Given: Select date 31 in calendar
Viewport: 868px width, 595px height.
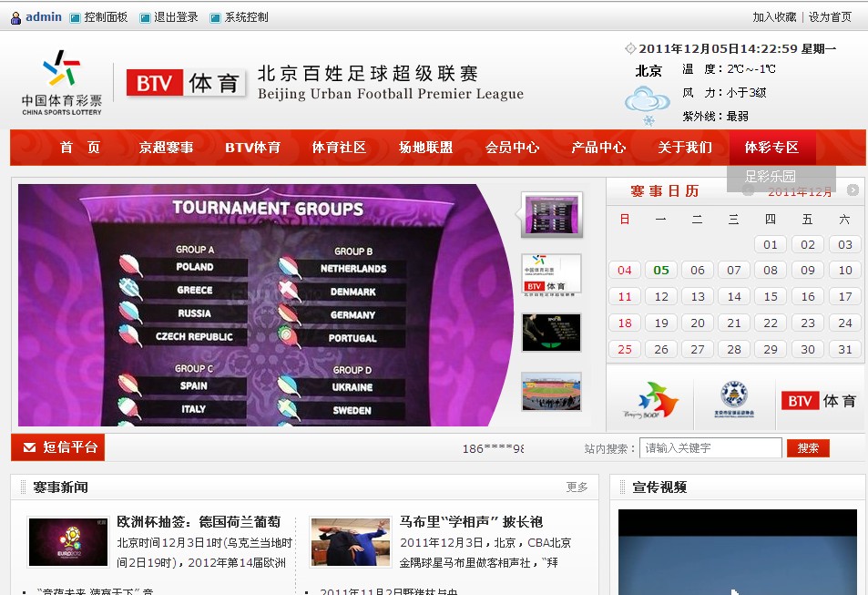Looking at the screenshot, I should [844, 350].
